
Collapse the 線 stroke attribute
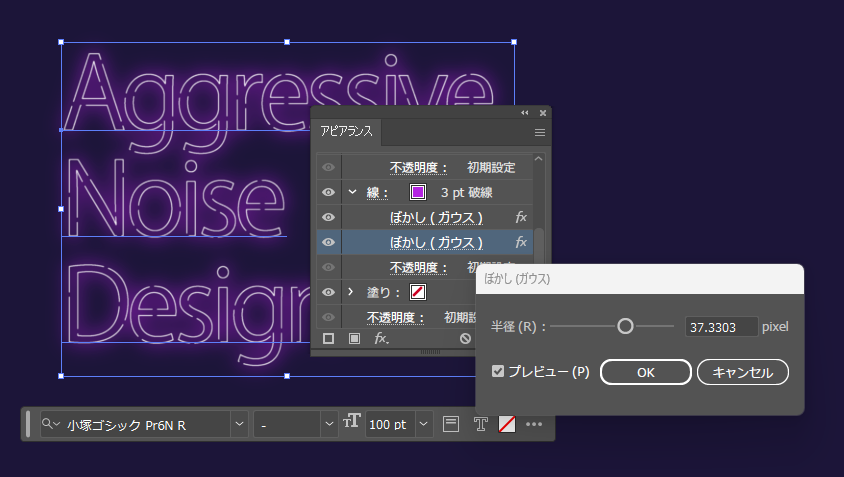(352, 193)
